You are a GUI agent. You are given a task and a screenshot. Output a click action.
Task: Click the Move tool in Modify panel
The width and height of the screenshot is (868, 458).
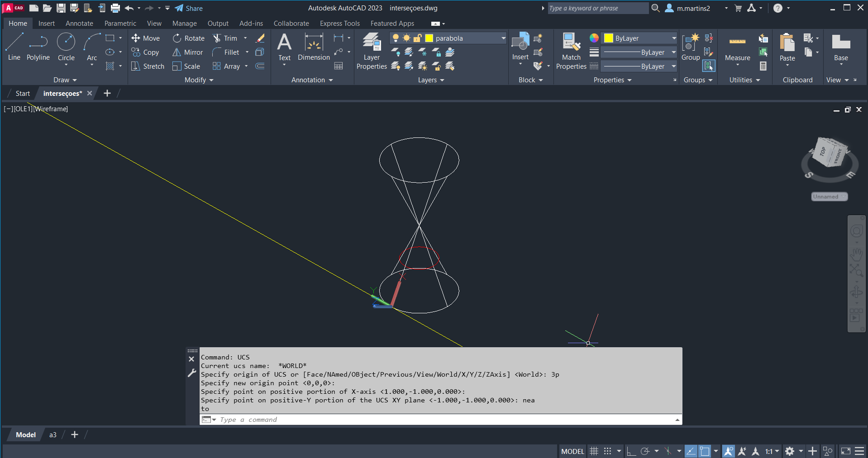click(145, 38)
